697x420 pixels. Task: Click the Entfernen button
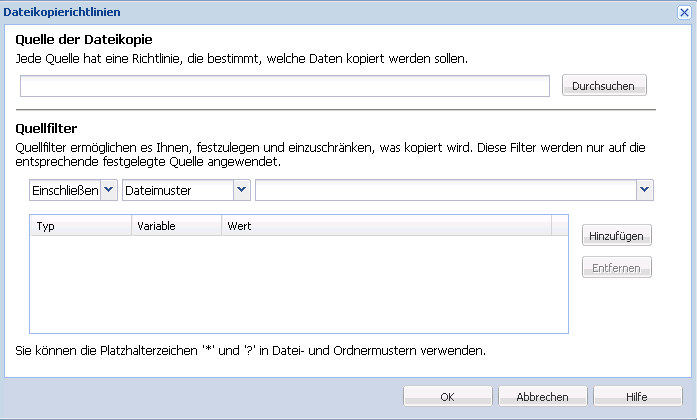point(617,267)
